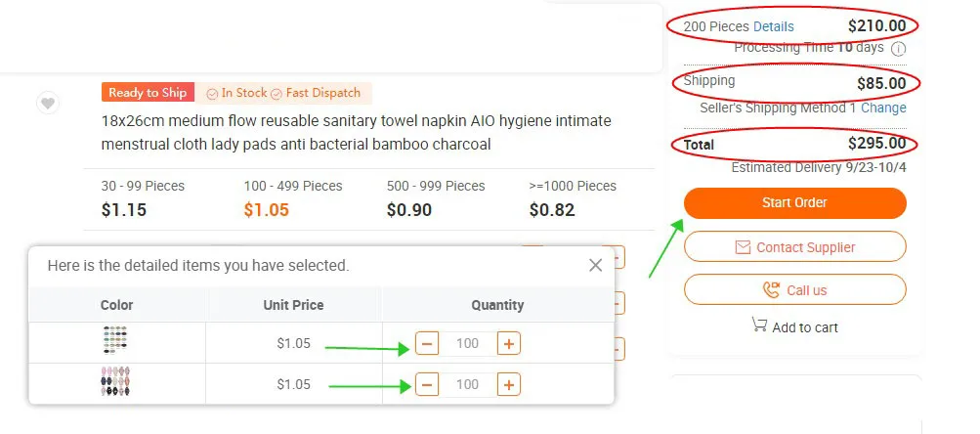This screenshot has width=980, height=434.
Task: Open the 200 Pieces Details link
Action: point(773,26)
